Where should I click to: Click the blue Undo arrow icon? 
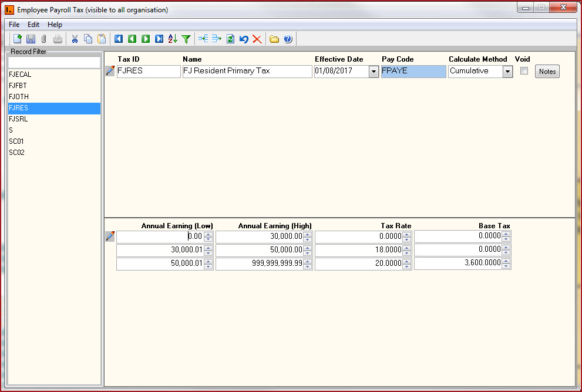244,39
